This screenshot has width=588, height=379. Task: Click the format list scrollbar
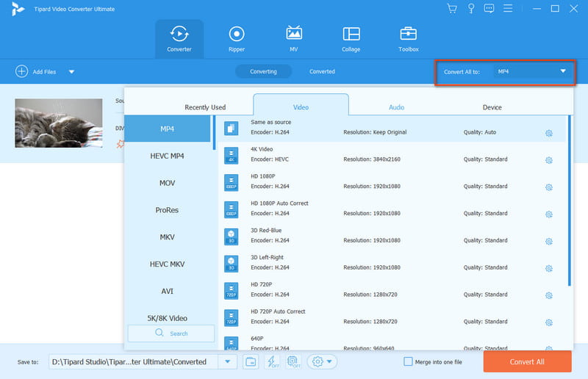click(x=214, y=133)
